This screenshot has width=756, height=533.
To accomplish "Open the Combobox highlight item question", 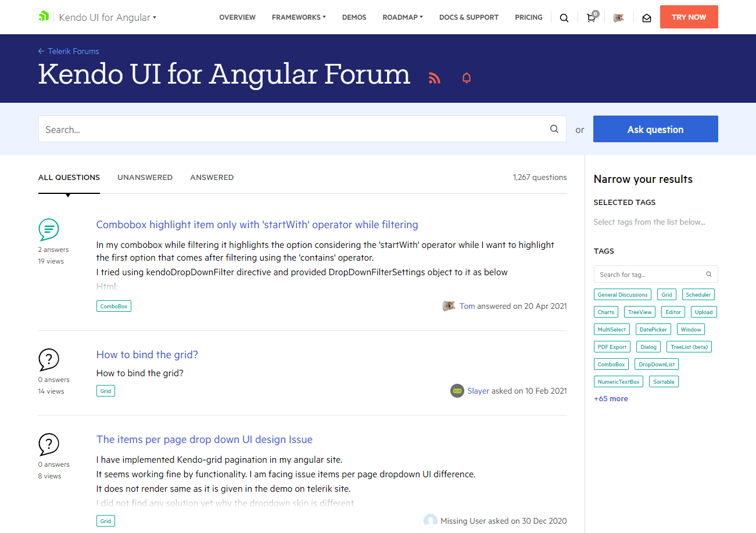I will click(257, 225).
